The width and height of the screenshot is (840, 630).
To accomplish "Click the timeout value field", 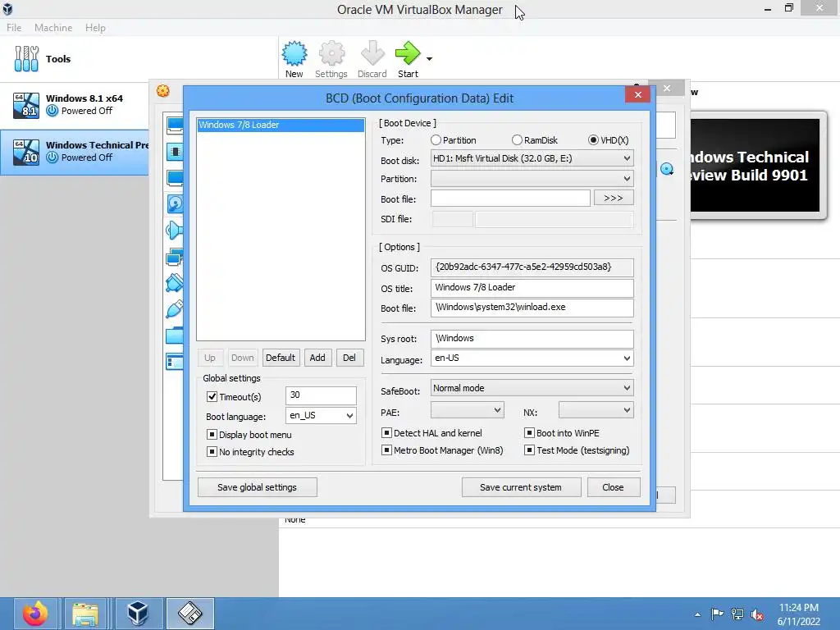I will pos(321,395).
